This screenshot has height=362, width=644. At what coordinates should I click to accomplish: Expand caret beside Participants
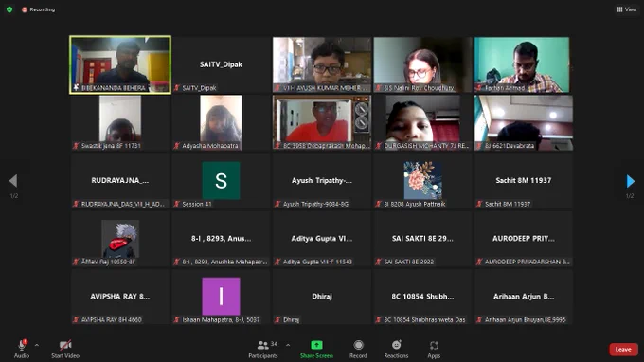288,345
